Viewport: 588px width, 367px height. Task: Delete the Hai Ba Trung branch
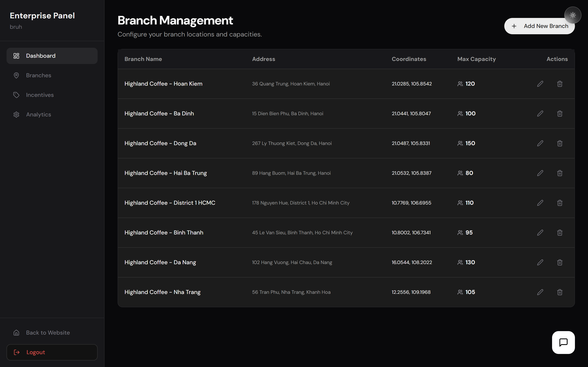(x=560, y=173)
